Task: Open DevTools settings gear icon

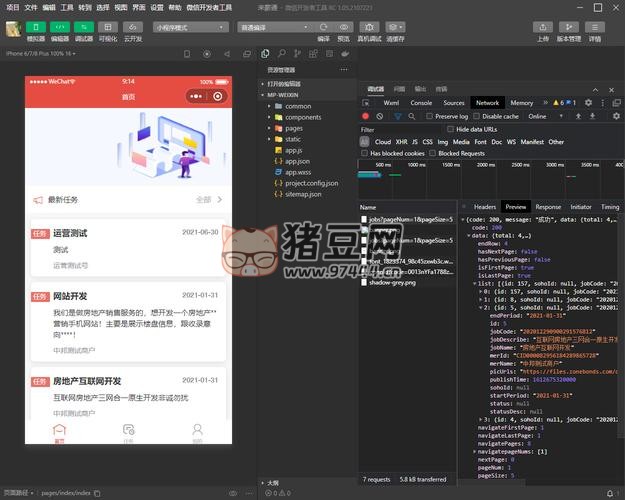Action: [588, 102]
